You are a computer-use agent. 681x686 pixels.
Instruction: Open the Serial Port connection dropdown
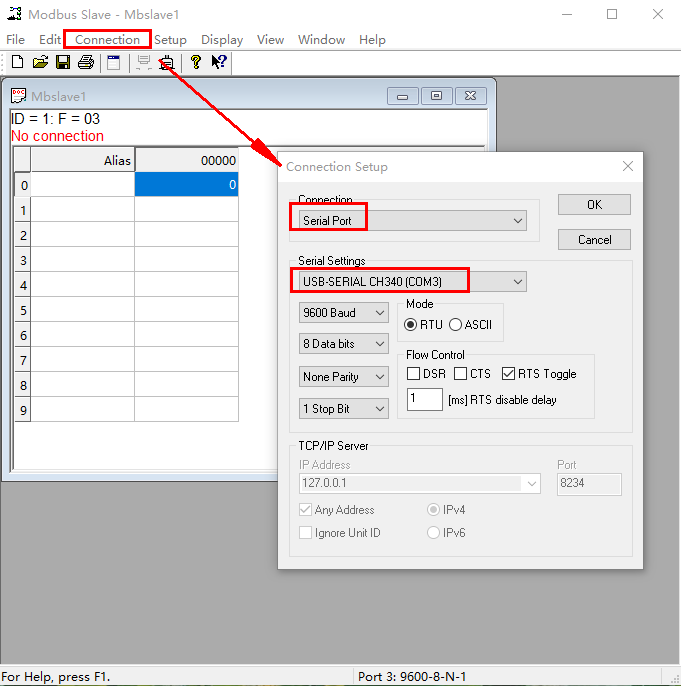pos(413,220)
